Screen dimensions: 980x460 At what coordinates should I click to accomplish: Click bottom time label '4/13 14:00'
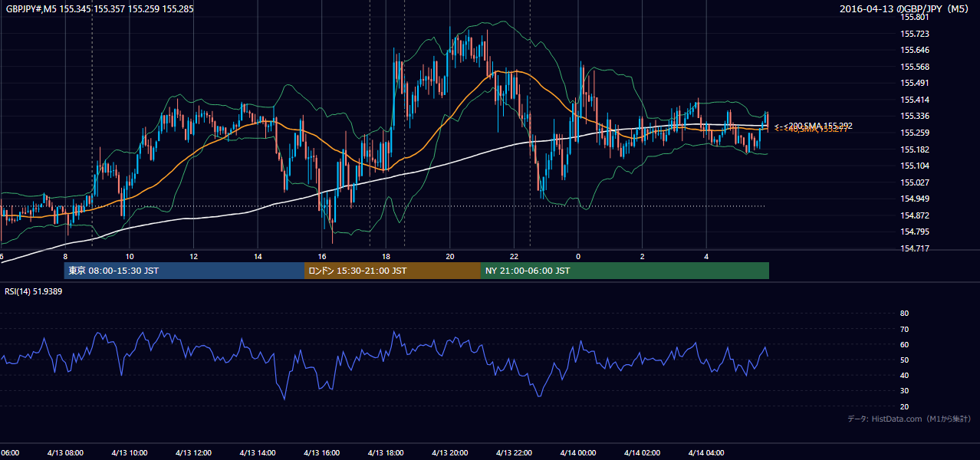(x=258, y=453)
